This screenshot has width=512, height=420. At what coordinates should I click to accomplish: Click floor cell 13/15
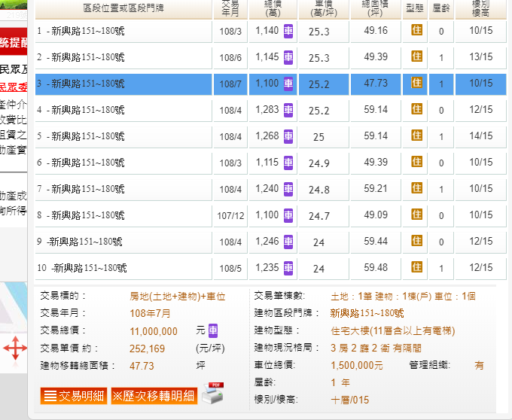(x=480, y=57)
